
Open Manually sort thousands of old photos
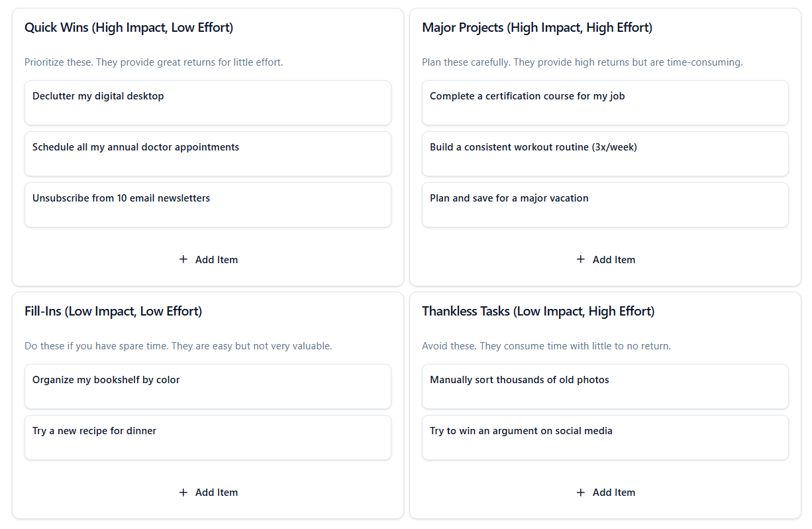tap(605, 386)
